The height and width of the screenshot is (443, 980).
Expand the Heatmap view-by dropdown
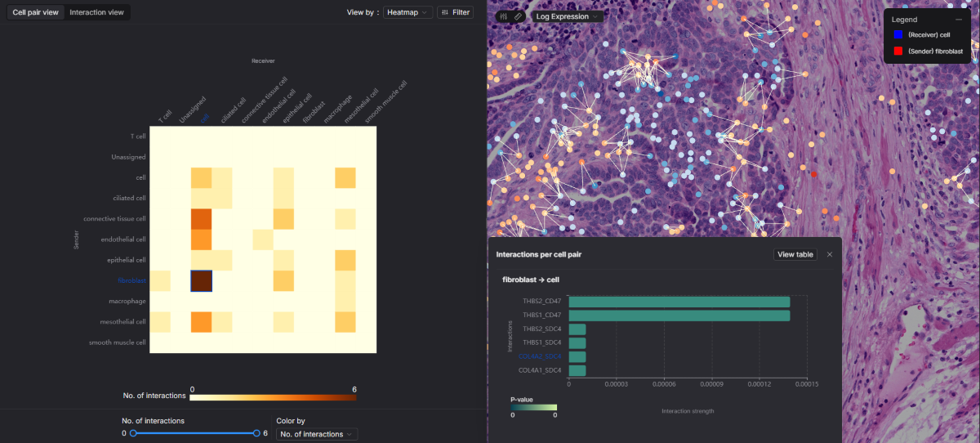click(408, 12)
